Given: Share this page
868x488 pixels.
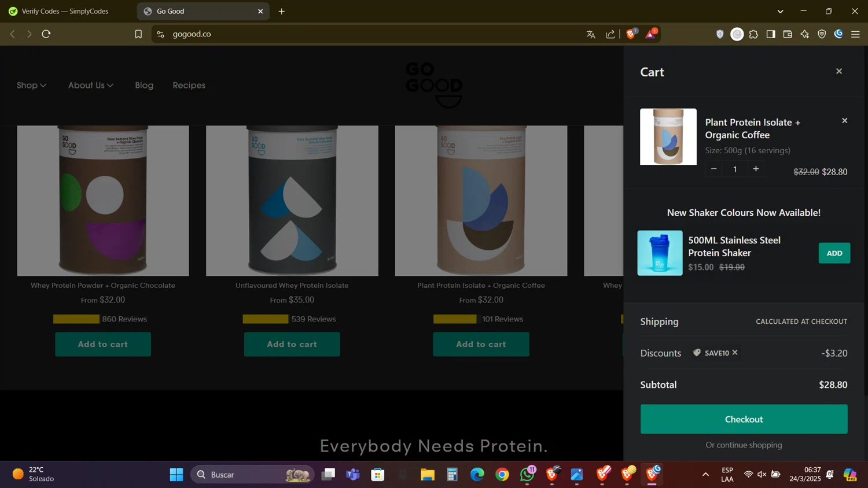Looking at the screenshot, I should pyautogui.click(x=610, y=34).
